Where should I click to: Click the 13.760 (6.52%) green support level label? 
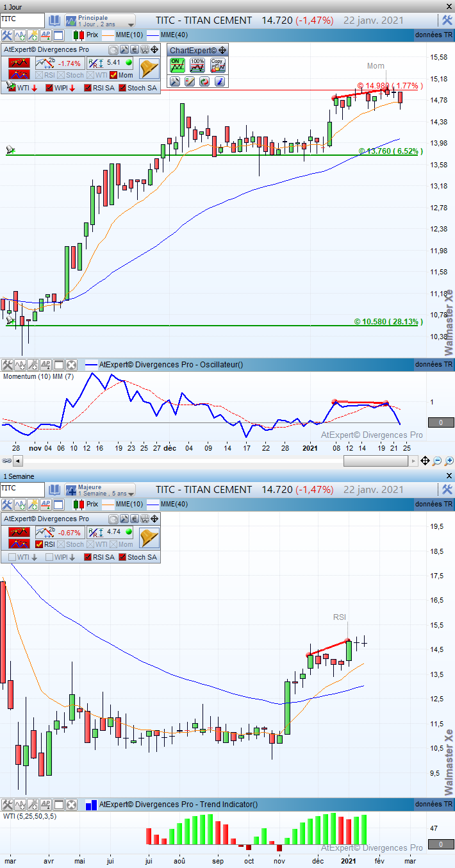390,151
